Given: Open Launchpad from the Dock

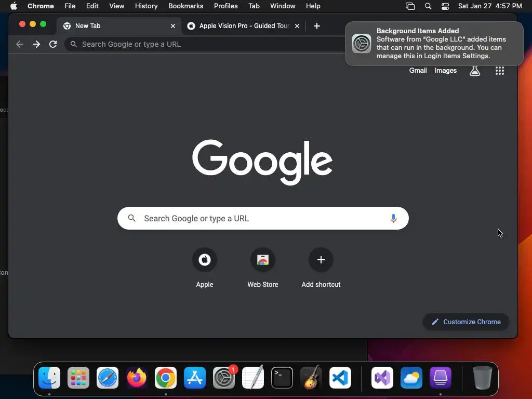Looking at the screenshot, I should point(78,378).
